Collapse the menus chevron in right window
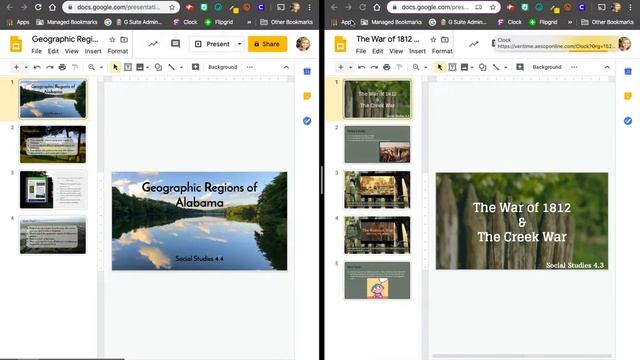The image size is (640, 360). pyautogui.click(x=607, y=67)
